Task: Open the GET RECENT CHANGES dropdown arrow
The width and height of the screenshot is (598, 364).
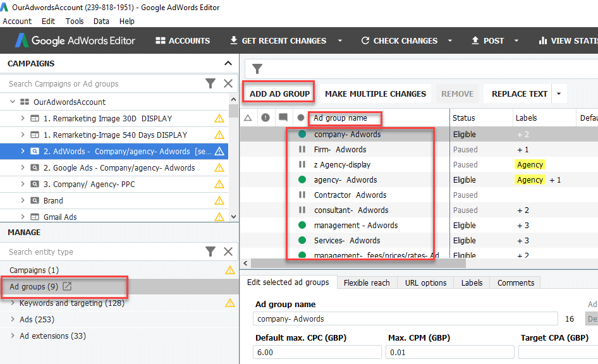Action: click(339, 40)
